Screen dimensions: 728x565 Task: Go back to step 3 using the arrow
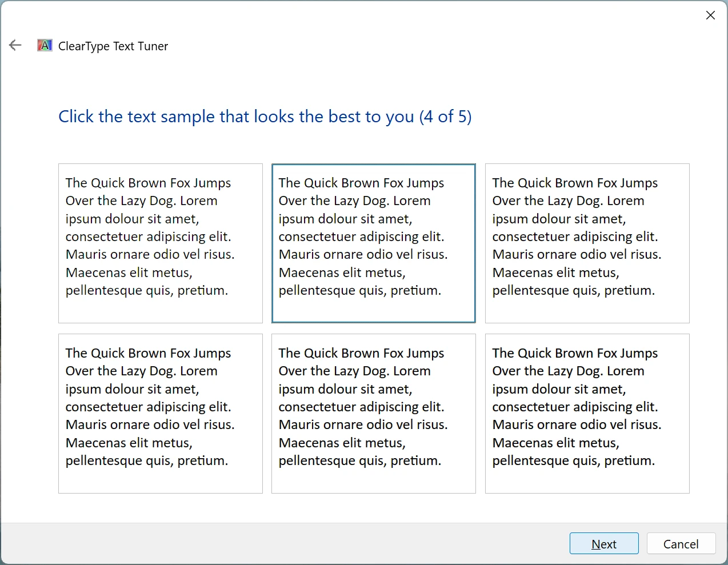15,45
